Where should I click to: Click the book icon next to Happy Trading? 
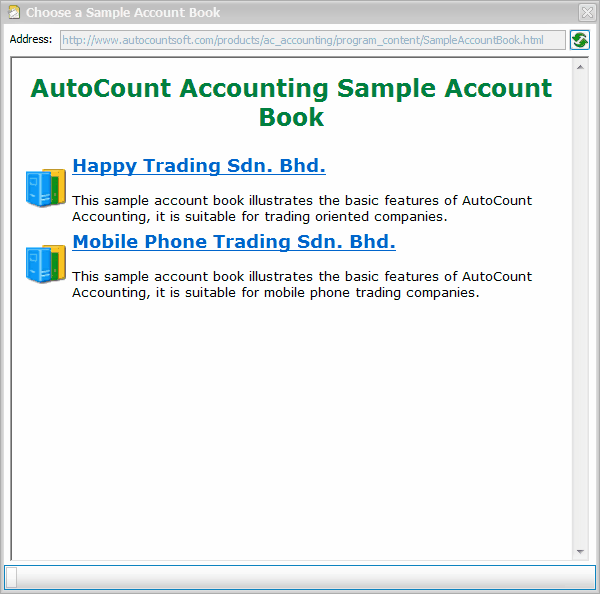[46, 188]
